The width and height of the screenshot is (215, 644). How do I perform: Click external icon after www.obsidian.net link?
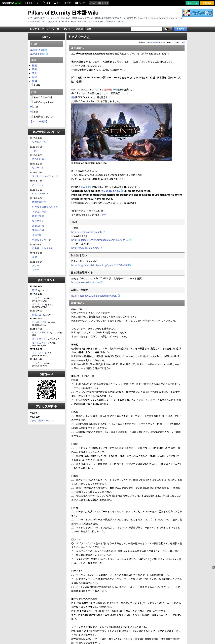tap(101, 248)
